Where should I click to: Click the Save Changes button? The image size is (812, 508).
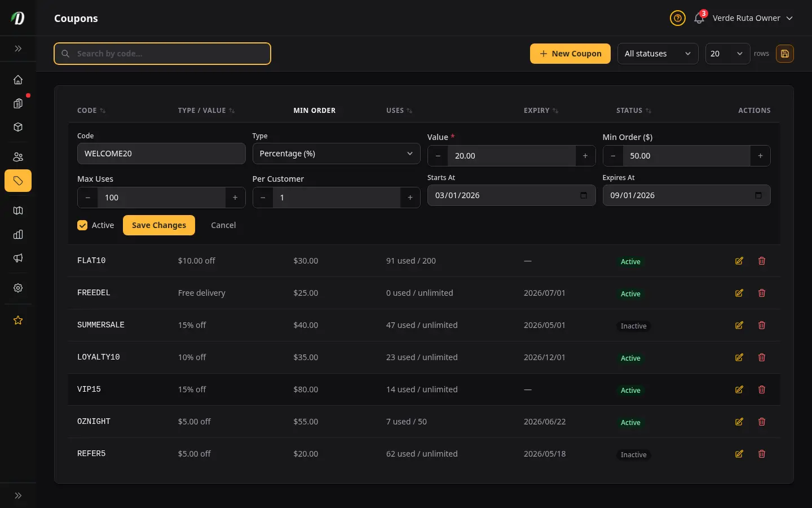(x=159, y=225)
